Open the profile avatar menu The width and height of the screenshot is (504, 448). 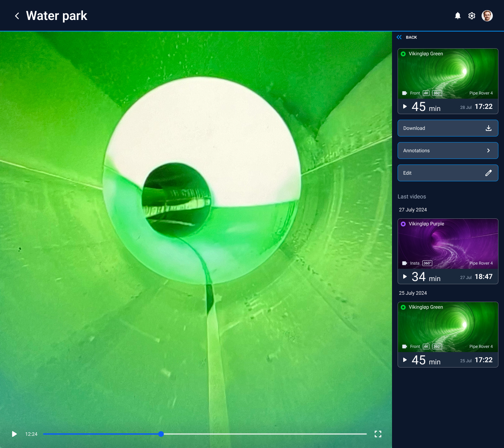(487, 15)
